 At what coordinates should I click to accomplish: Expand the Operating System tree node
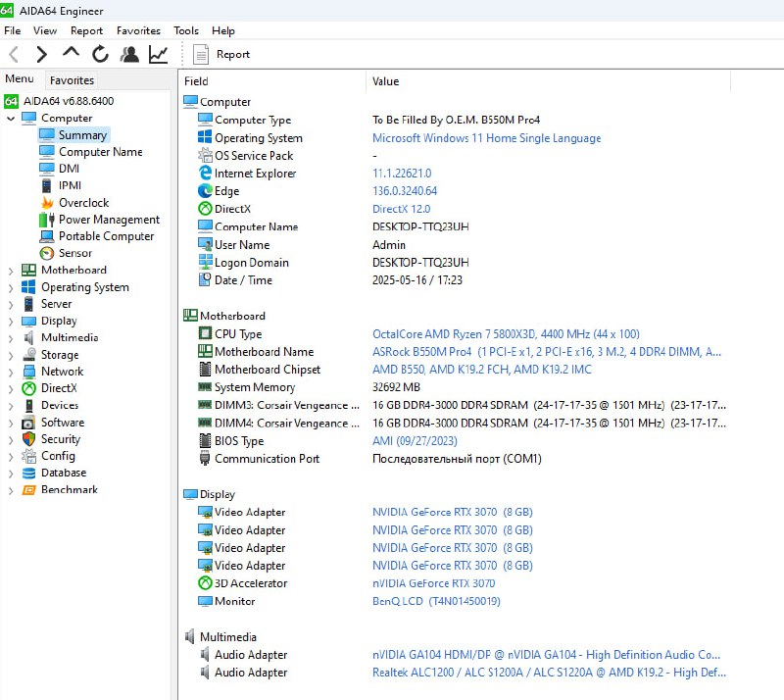[11, 287]
